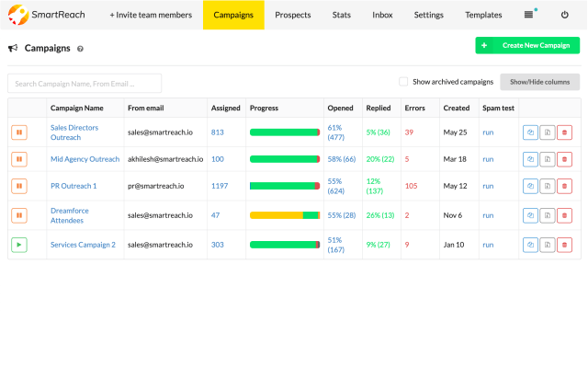The height and width of the screenshot is (368, 588).
Task: Duplicate the Sales Directors Outreach campaign
Action: coord(529,132)
